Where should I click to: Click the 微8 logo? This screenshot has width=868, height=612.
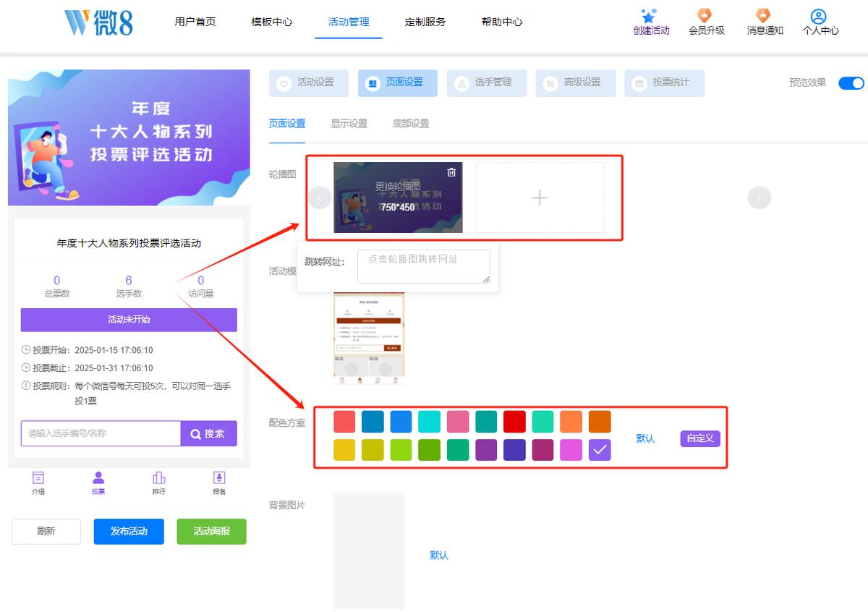tap(98, 22)
